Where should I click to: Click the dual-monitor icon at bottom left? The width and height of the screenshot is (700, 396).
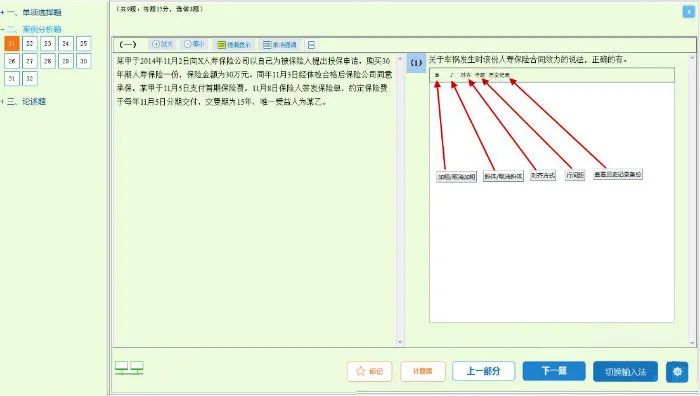pyautogui.click(x=129, y=368)
